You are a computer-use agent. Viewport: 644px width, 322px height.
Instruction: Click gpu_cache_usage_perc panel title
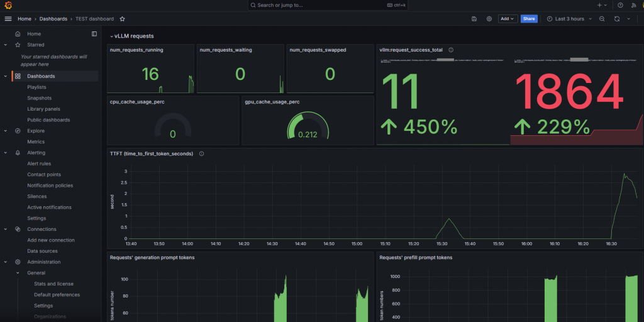pyautogui.click(x=272, y=102)
